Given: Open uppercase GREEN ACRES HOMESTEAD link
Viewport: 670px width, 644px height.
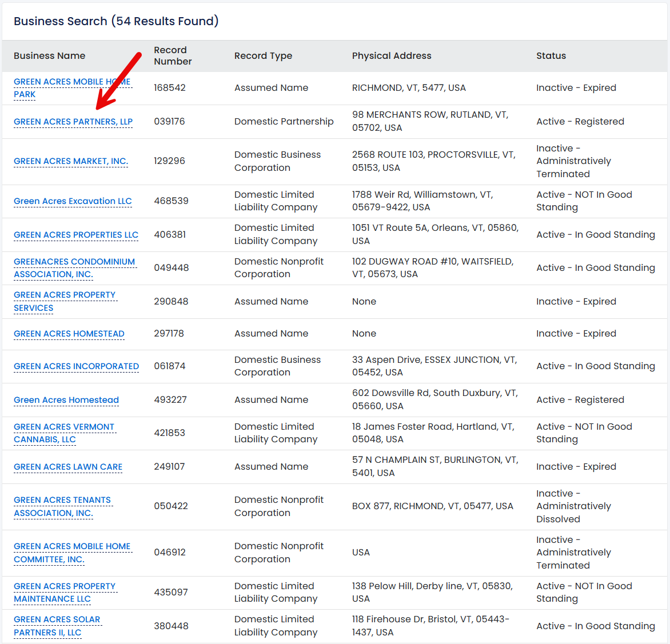Looking at the screenshot, I should [69, 334].
